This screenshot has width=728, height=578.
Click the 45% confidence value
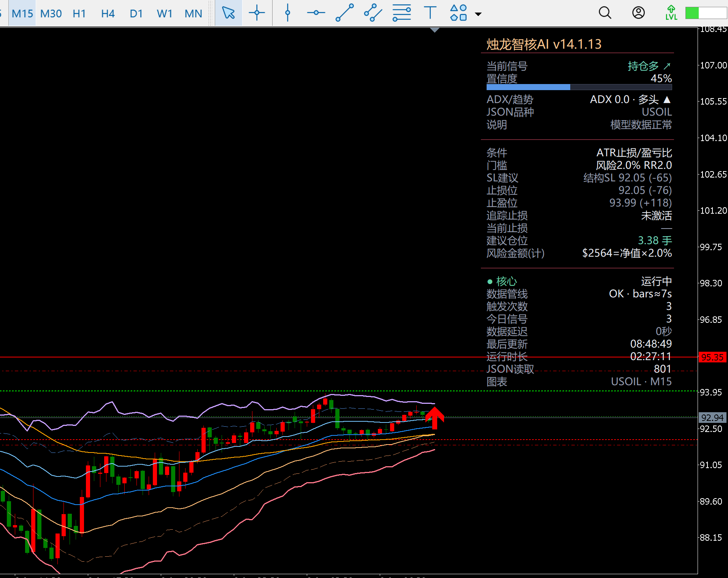(x=661, y=78)
